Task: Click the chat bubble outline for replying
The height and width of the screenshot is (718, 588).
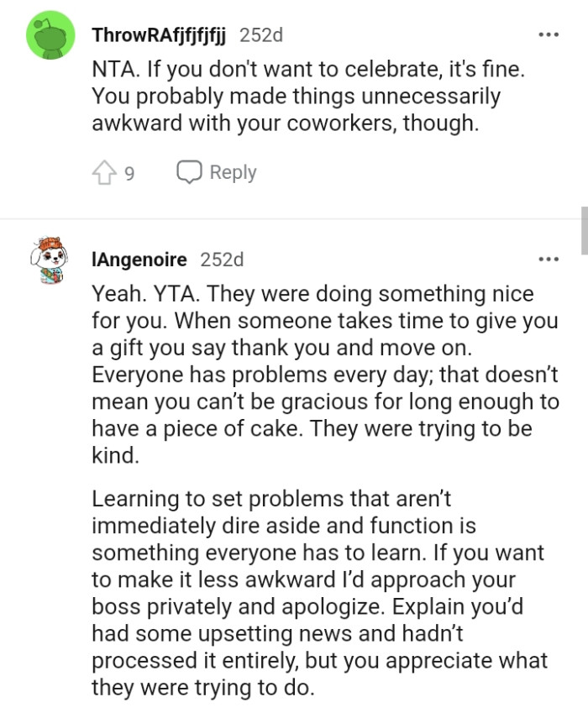Action: click(x=190, y=171)
